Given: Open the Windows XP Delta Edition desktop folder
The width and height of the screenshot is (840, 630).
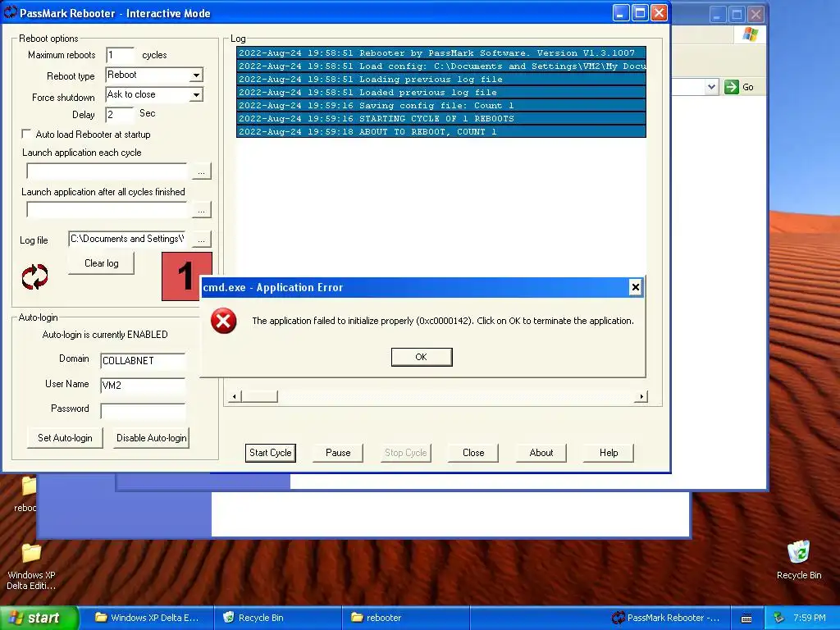Looking at the screenshot, I should pos(31,566).
